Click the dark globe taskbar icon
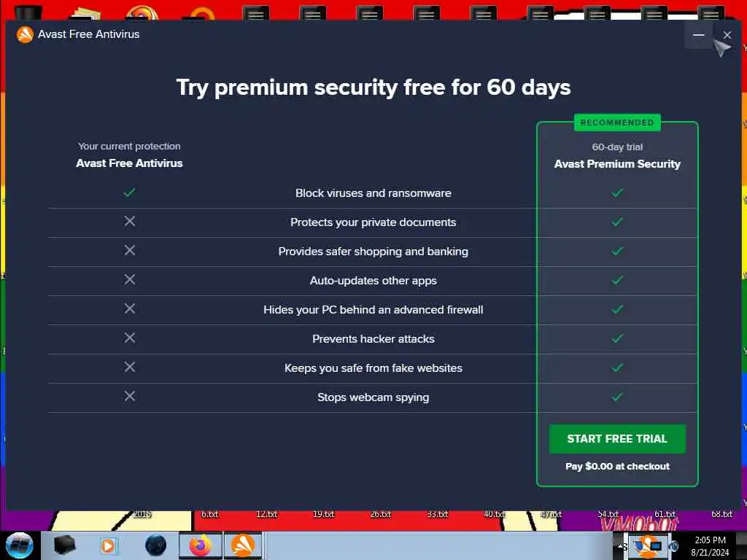Viewport: 747px width, 560px height. coord(155,545)
